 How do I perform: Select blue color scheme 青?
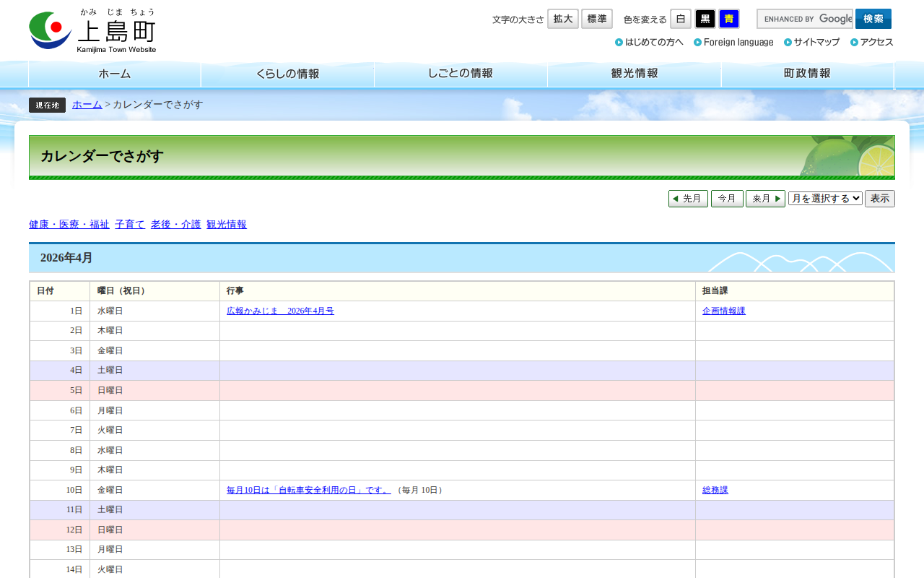coord(729,19)
